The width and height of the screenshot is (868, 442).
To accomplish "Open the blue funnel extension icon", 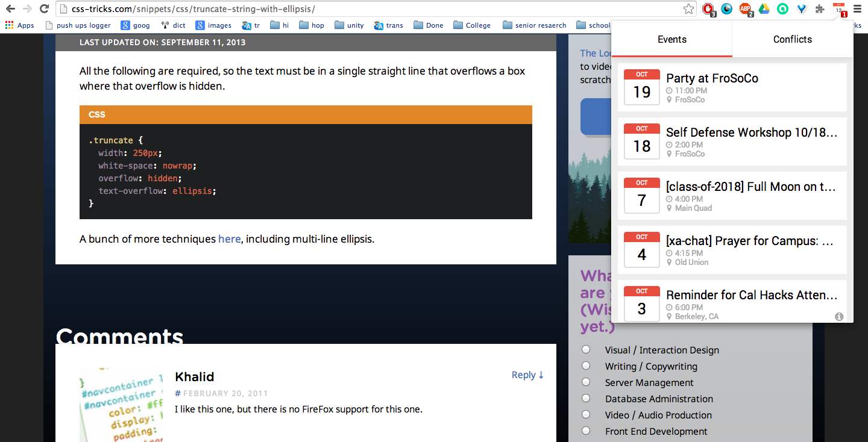I will 801,9.
